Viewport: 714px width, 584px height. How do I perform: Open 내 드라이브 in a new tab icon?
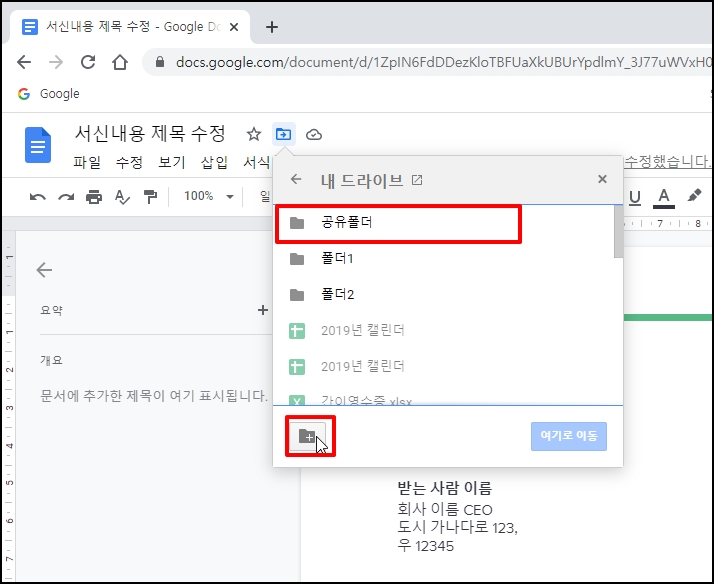click(x=417, y=180)
